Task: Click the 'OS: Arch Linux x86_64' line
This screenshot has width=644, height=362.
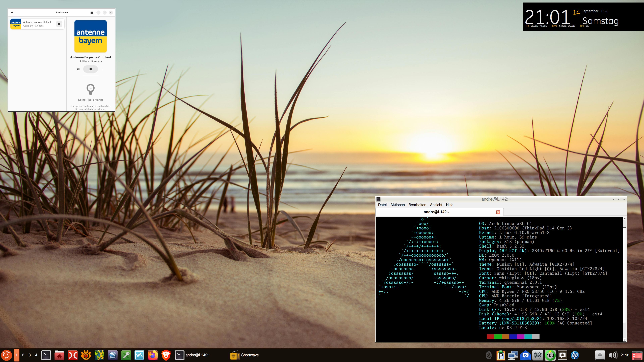Action: coord(505,224)
